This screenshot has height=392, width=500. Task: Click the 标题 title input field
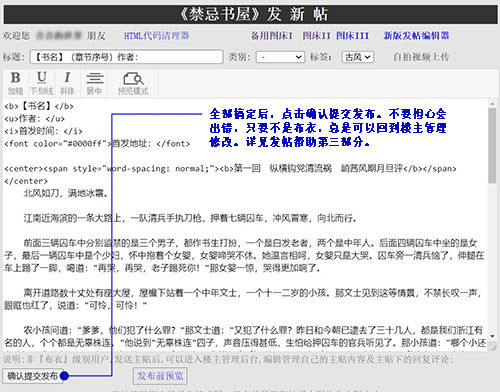126,57
